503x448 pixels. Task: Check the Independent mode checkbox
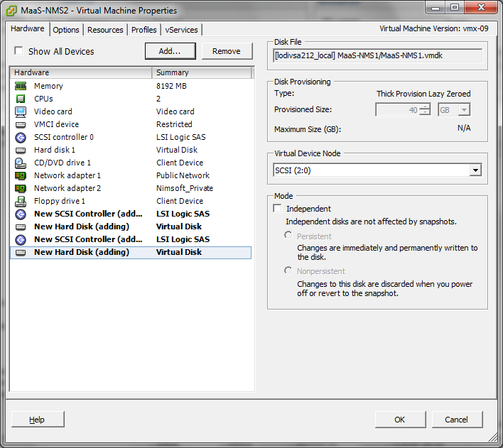(x=277, y=208)
